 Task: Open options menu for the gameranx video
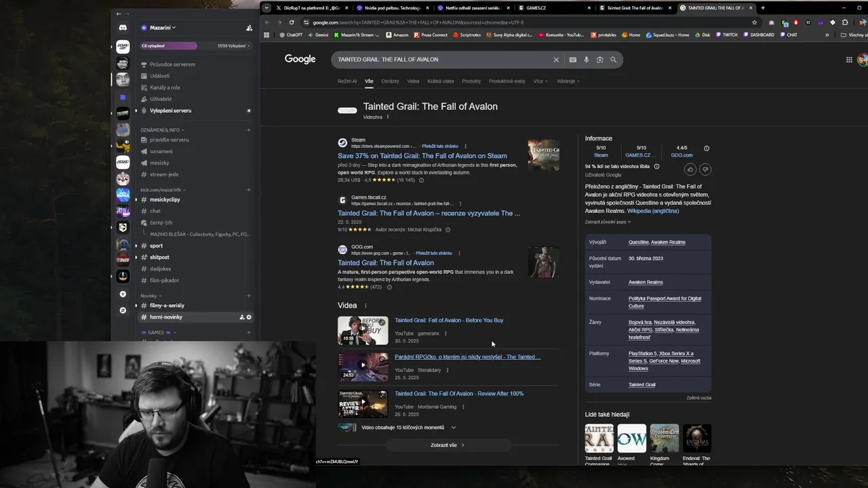pos(446,333)
